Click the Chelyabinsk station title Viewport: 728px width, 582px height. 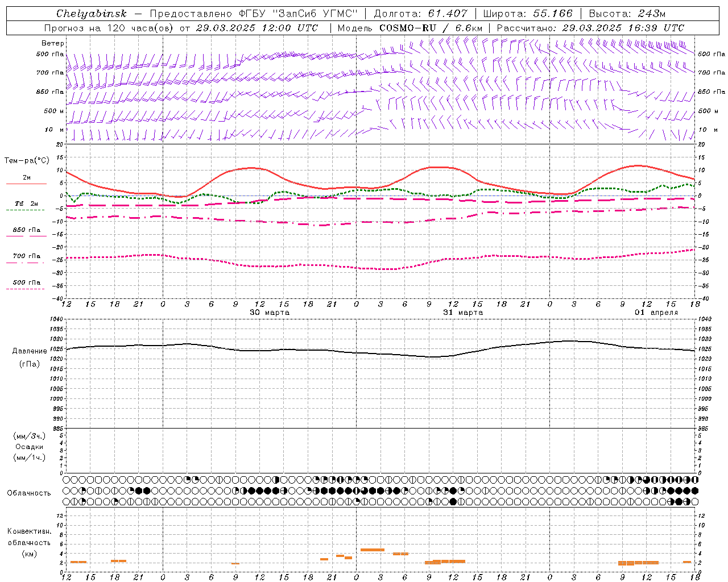point(92,14)
